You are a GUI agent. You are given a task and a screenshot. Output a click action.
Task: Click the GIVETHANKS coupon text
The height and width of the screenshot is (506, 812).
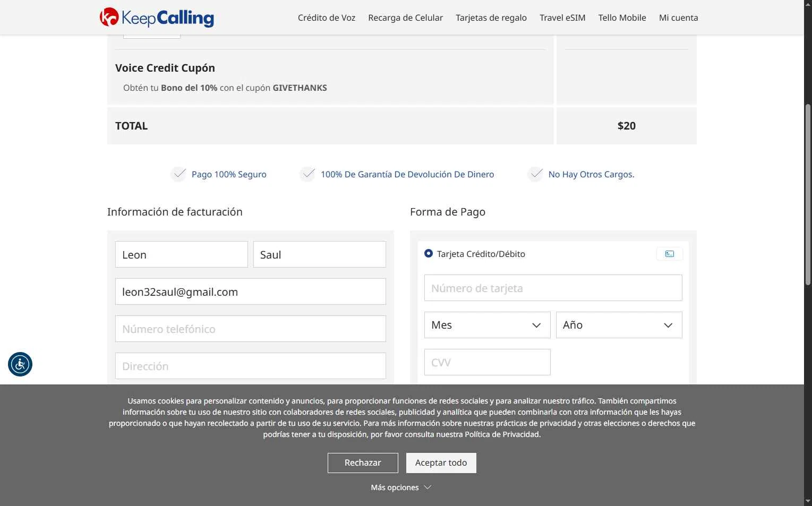[300, 88]
